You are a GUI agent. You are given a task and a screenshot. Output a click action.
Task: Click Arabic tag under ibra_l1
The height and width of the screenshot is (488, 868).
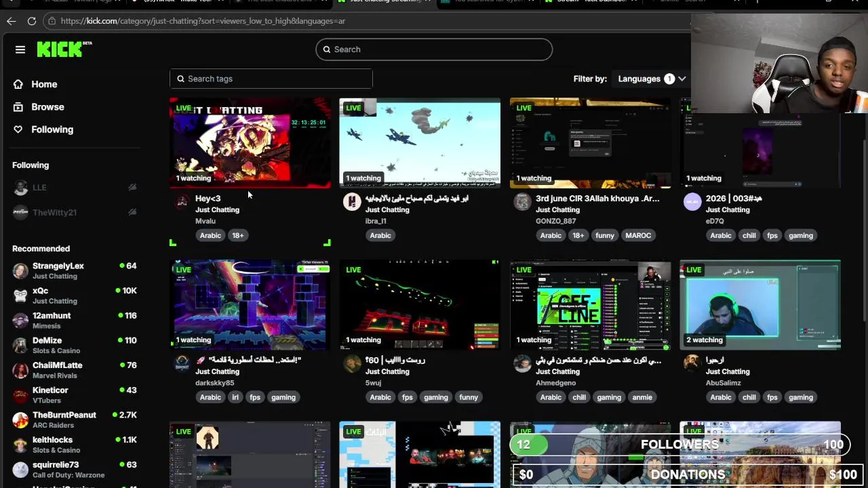tap(380, 235)
